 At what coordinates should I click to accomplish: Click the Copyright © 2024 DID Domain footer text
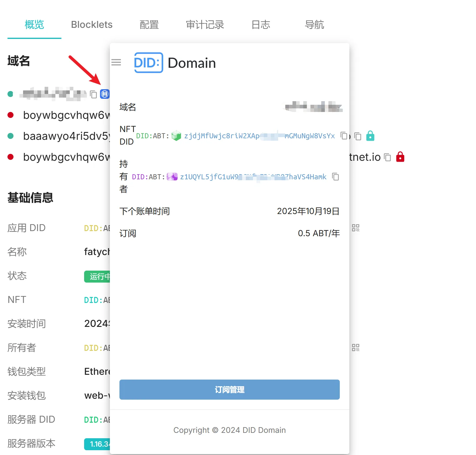click(x=230, y=430)
